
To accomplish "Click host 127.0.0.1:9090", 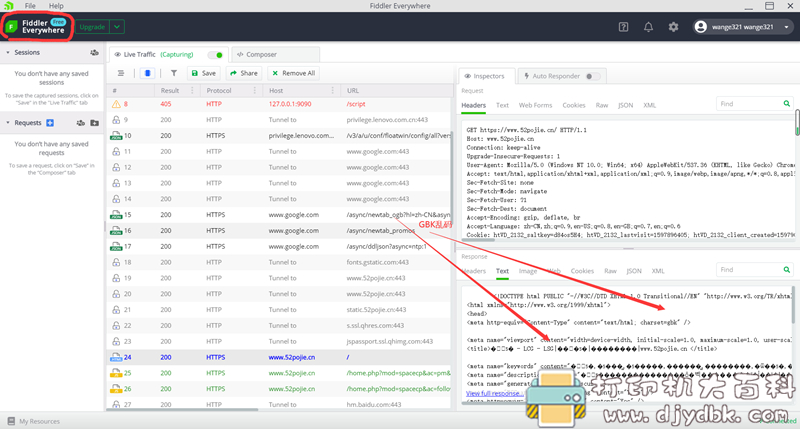I will click(290, 104).
